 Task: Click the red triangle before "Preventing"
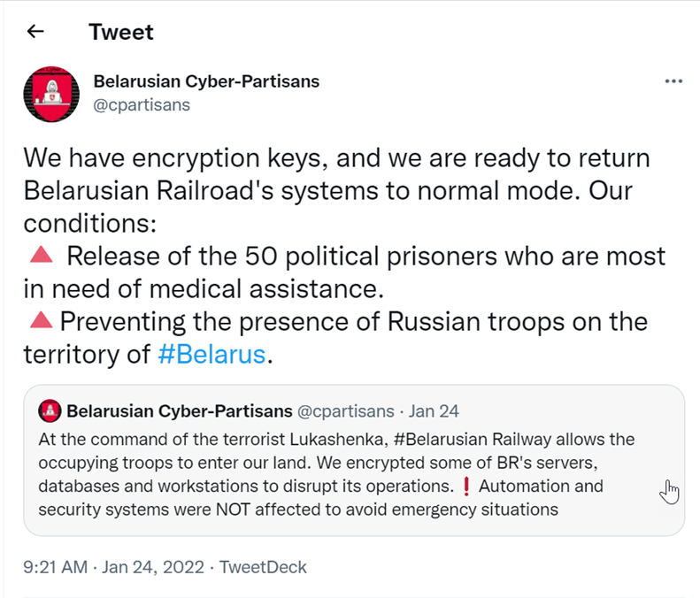coord(41,320)
